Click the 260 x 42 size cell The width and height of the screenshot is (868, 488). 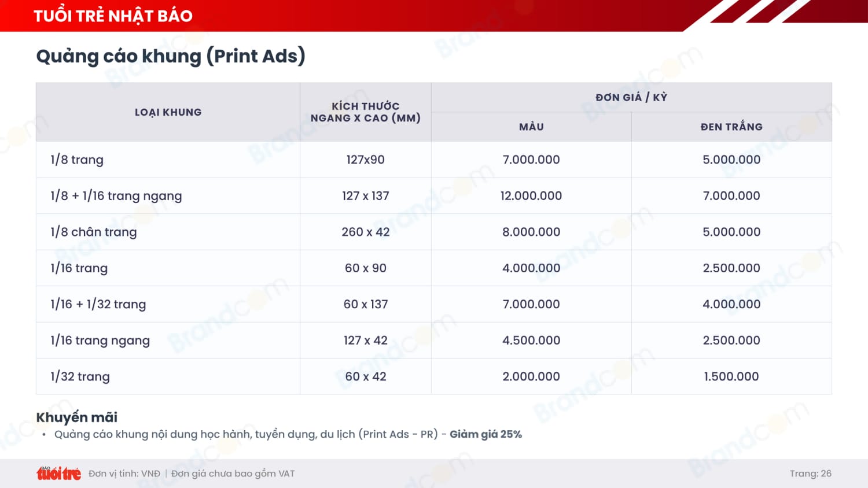365,232
